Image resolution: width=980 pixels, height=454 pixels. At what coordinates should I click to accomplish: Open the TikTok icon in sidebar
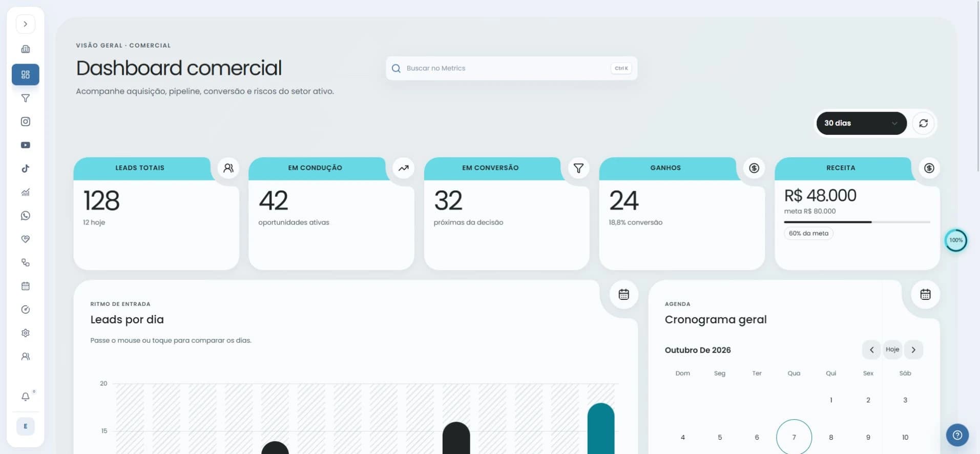(x=26, y=169)
